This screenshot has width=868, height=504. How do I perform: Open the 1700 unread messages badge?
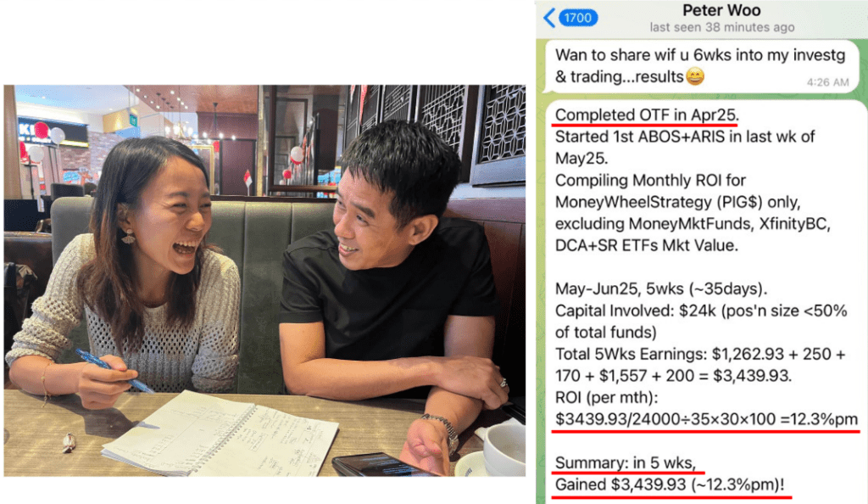tap(577, 18)
